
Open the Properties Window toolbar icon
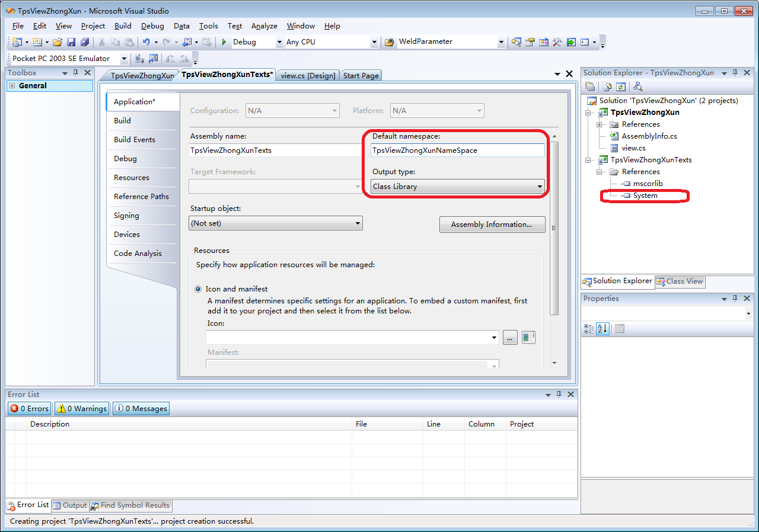click(x=530, y=42)
